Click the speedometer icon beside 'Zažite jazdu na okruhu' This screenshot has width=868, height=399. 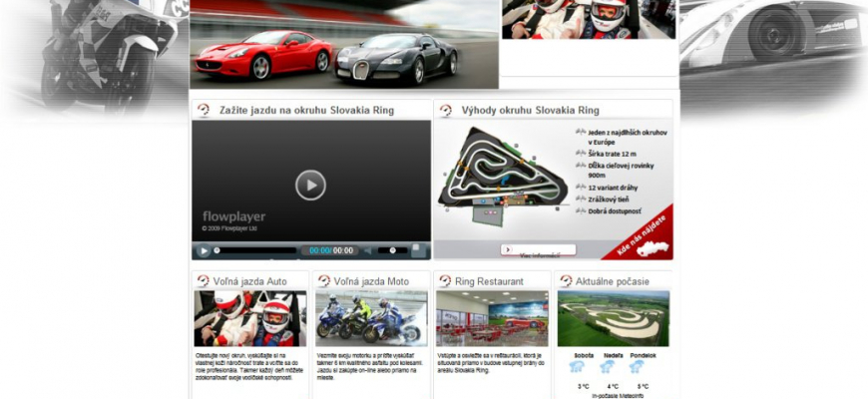204,110
